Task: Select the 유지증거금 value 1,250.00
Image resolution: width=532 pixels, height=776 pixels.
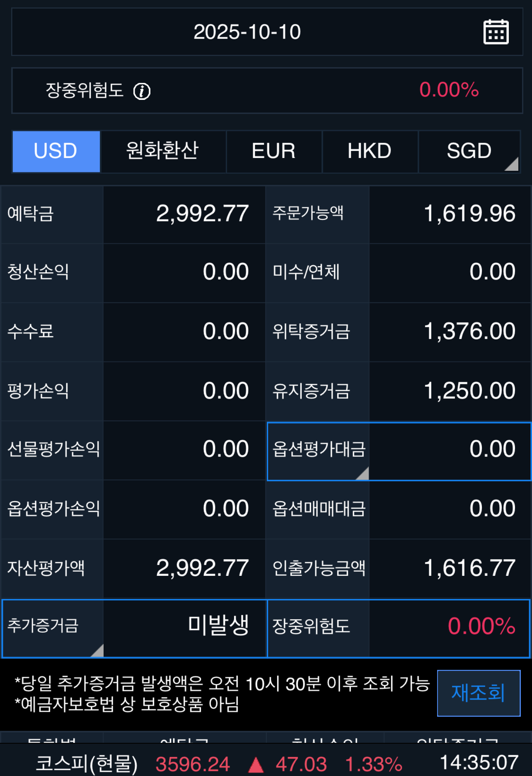Action: (x=469, y=391)
